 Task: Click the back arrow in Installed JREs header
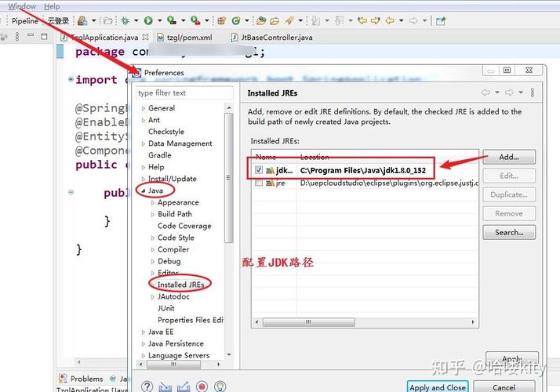(x=487, y=93)
